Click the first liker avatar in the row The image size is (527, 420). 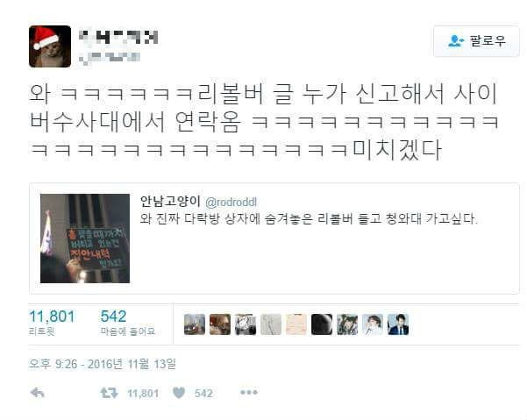(195, 324)
